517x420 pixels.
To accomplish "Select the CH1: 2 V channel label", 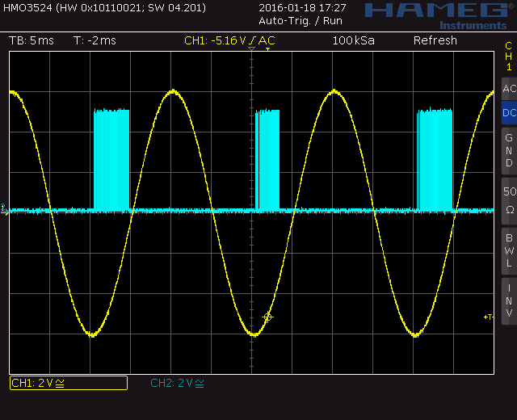I will click(69, 383).
